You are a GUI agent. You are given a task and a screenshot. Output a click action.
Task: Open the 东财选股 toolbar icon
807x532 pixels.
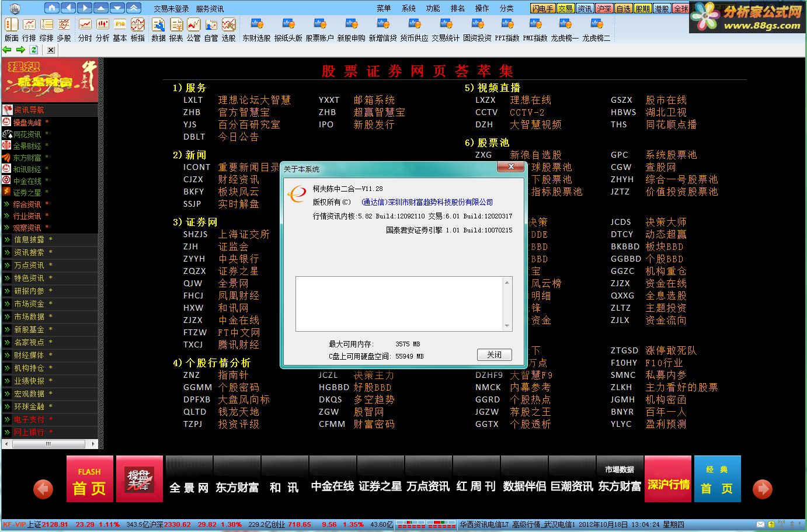256,30
